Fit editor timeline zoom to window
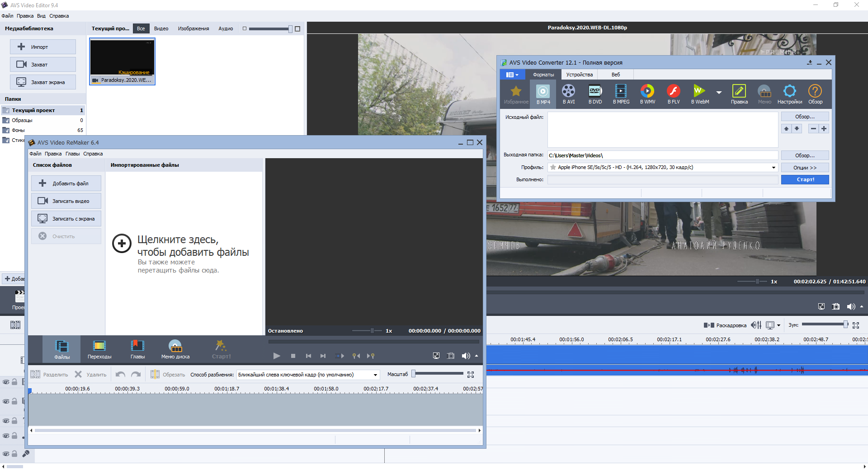 pyautogui.click(x=856, y=325)
